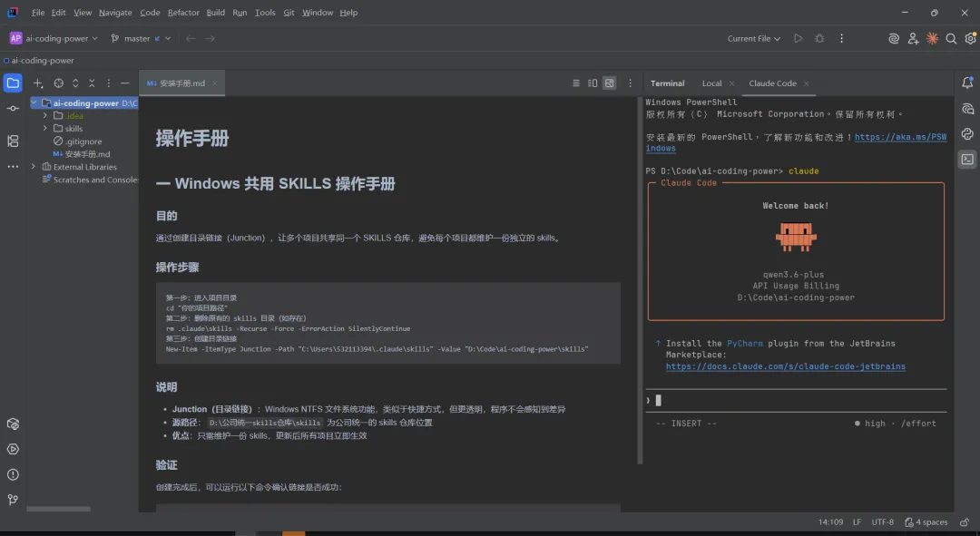Hide the project panel with minus icon
This screenshot has width=980, height=536.
click(125, 83)
